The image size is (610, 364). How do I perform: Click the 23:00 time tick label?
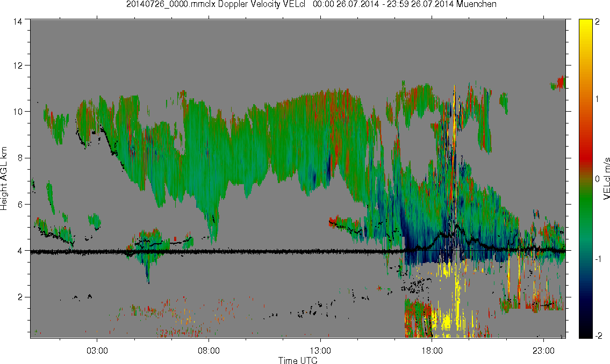tap(543, 351)
